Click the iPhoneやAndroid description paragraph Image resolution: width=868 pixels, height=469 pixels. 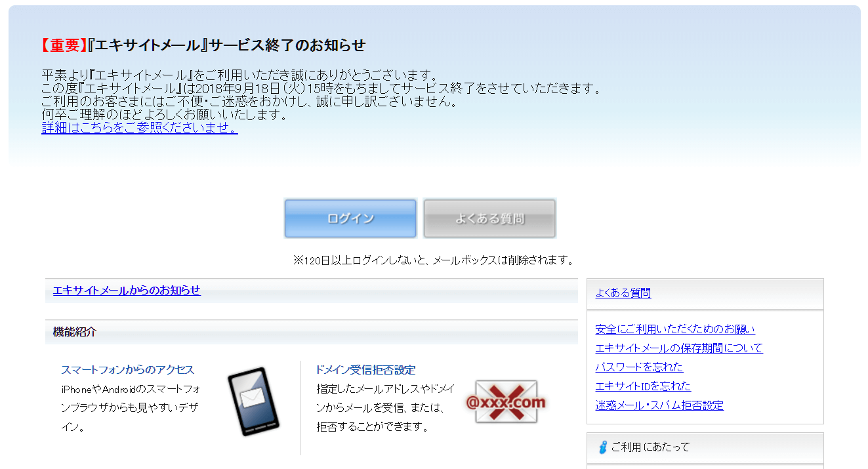pyautogui.click(x=130, y=408)
